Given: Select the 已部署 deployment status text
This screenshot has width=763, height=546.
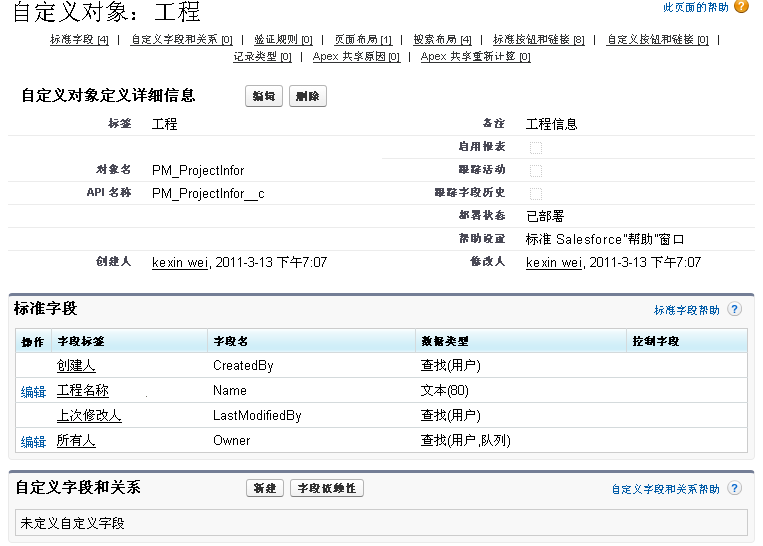Looking at the screenshot, I should [545, 216].
